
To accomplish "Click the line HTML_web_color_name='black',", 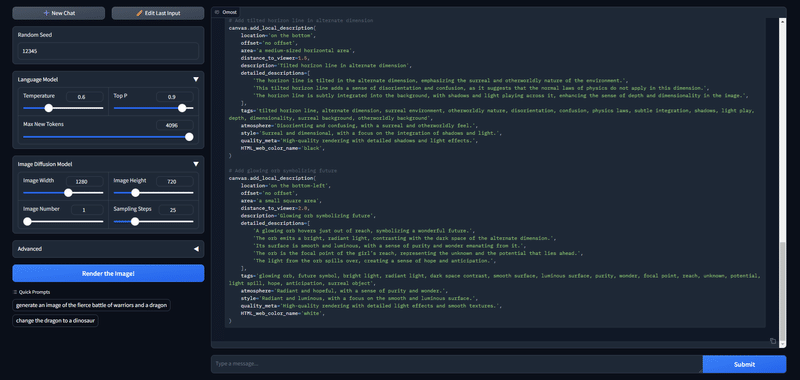I will click(x=283, y=148).
